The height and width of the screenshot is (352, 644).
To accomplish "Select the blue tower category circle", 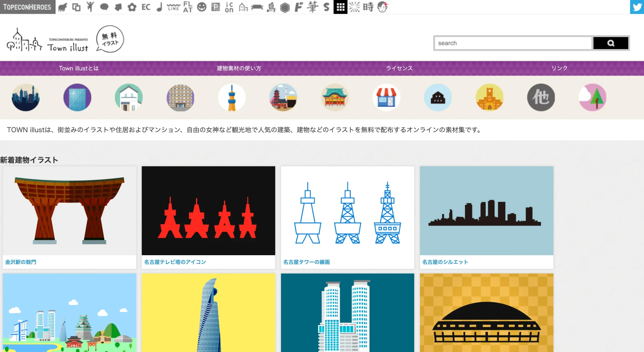I will click(232, 97).
